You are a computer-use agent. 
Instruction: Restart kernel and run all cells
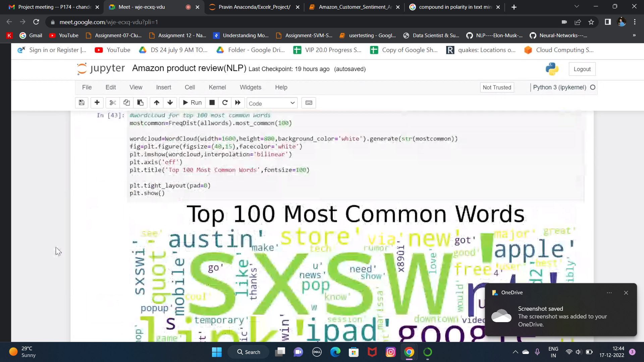coord(238,103)
